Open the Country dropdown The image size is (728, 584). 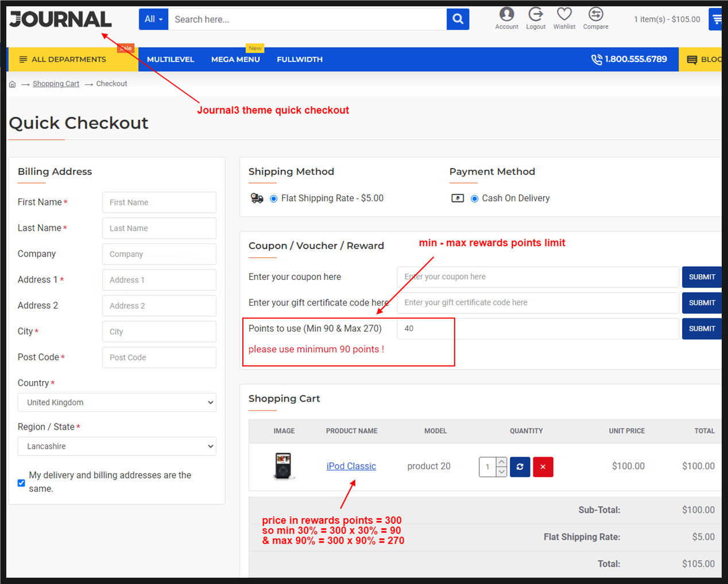tap(117, 403)
